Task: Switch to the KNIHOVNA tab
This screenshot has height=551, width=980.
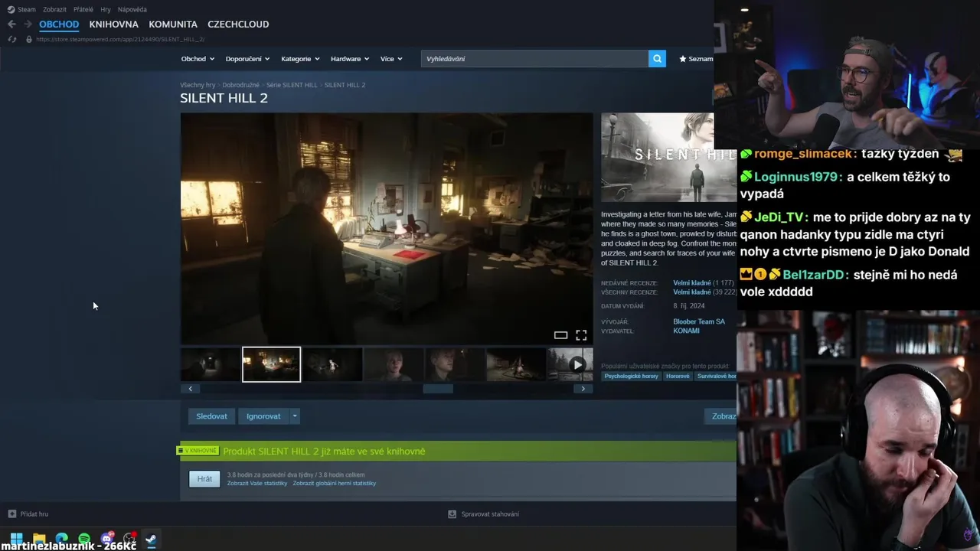Action: pos(113,24)
